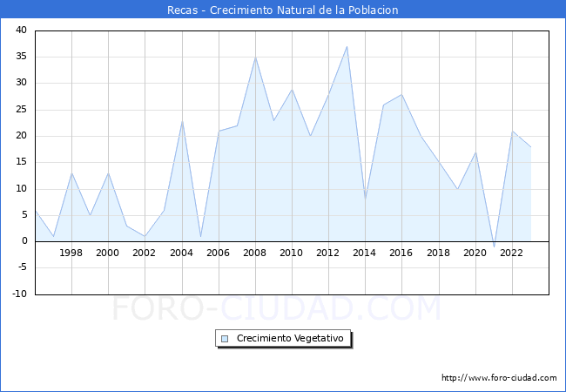The height and width of the screenshot is (392, 566).
Task: Click the 2004 peak data point at 23
Action: pos(182,120)
